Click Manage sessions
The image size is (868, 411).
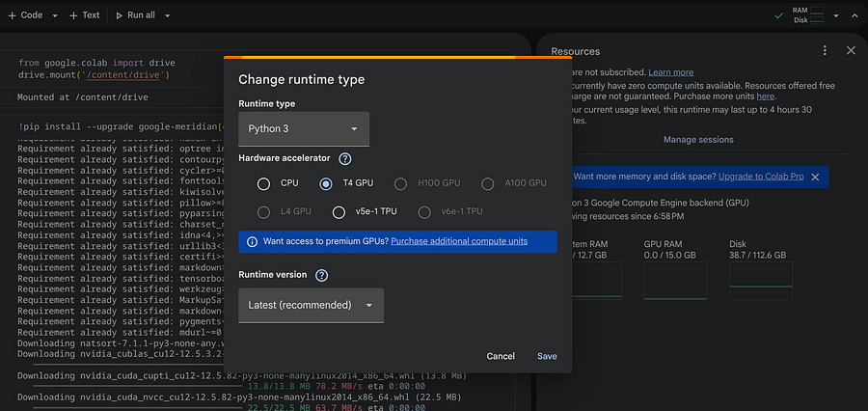(698, 140)
